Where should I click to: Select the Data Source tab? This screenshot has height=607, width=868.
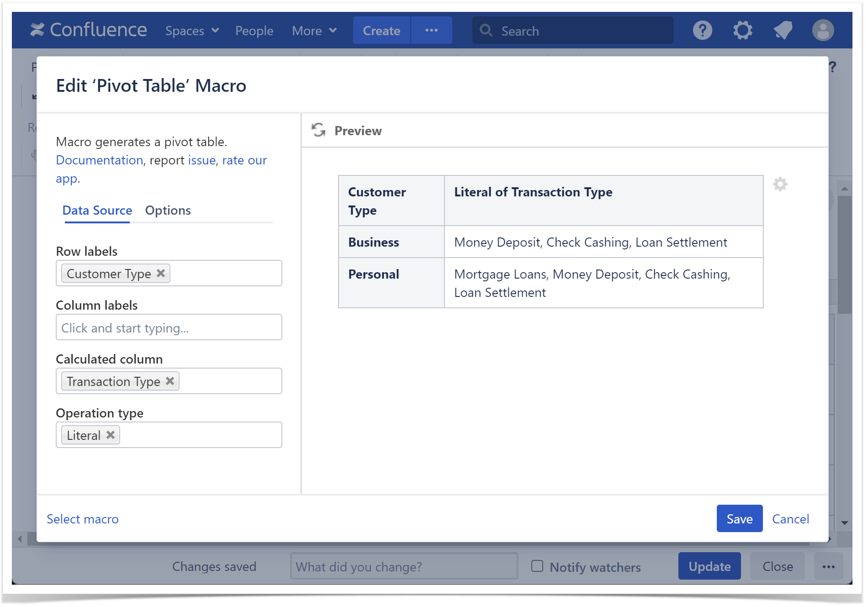tap(97, 210)
